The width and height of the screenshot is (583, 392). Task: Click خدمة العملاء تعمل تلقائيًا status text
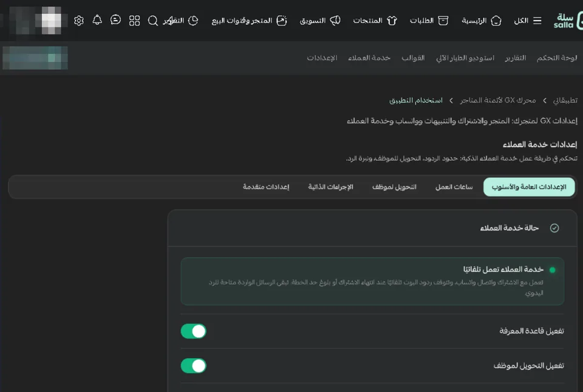coord(503,269)
